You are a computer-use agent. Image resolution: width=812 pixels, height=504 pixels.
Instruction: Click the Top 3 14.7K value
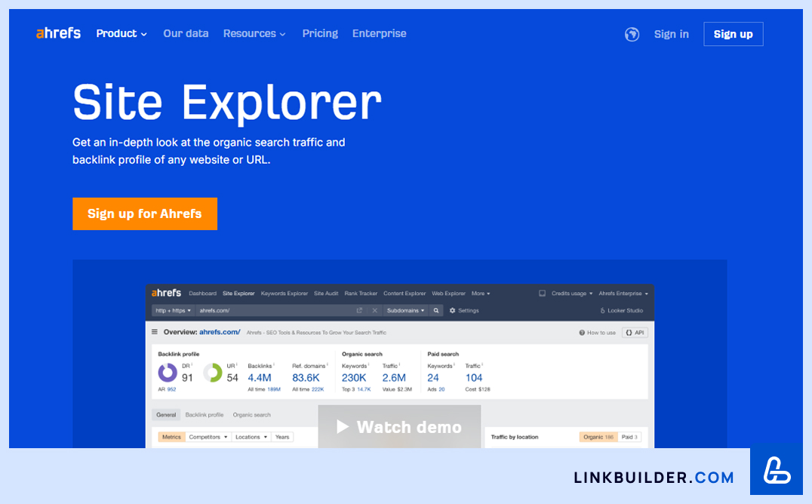point(356,389)
